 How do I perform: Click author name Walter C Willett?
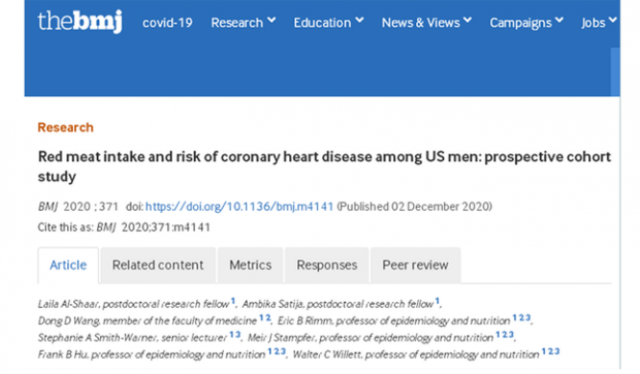pos(327,354)
